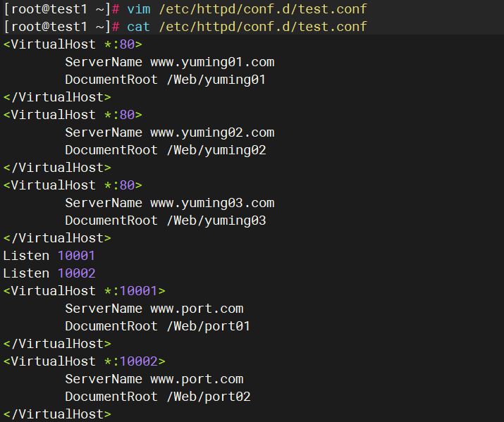
Task: Click the closing VirtualHost tag after /Web/port01
Action: [x=57, y=344]
